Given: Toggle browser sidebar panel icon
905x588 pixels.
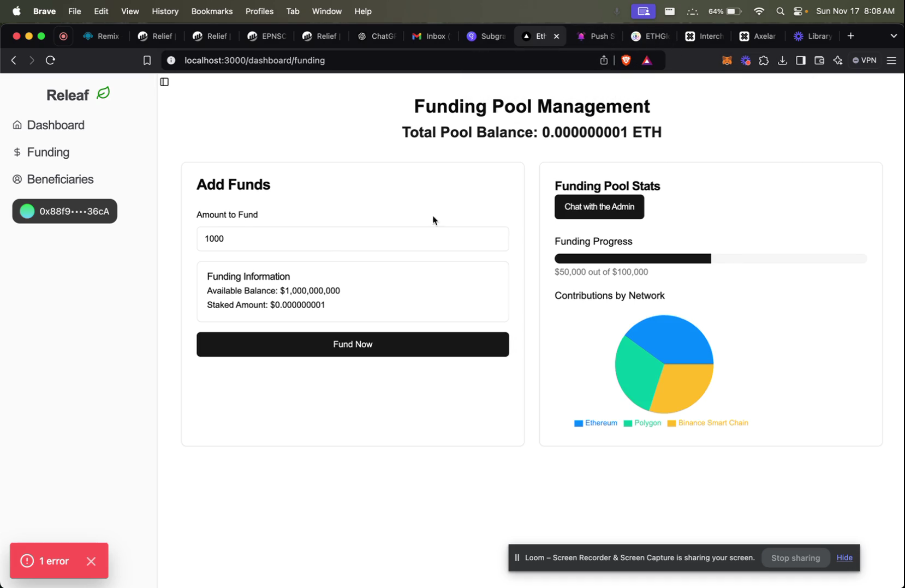Looking at the screenshot, I should coord(801,61).
